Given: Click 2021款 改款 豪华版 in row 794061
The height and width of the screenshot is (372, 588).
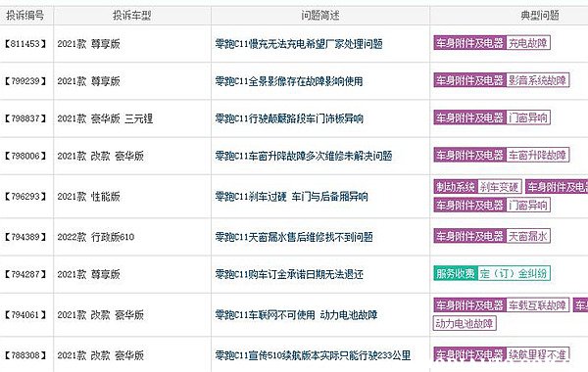Looking at the screenshot, I should tap(101, 314).
